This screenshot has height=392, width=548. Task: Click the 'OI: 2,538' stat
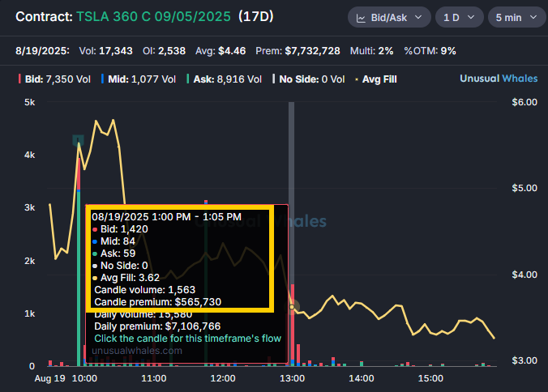(x=165, y=51)
